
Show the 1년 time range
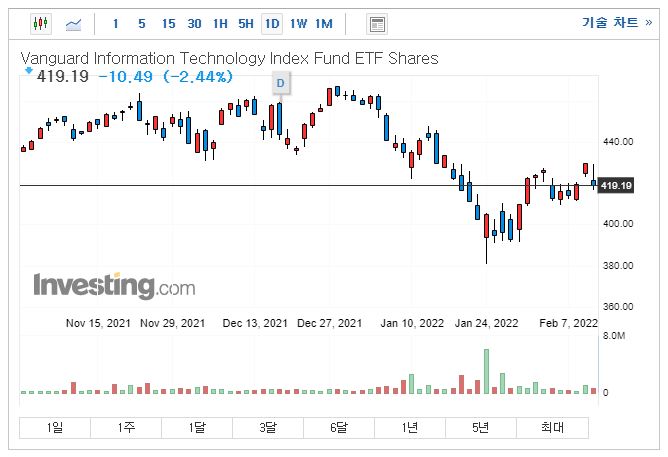[x=410, y=427]
